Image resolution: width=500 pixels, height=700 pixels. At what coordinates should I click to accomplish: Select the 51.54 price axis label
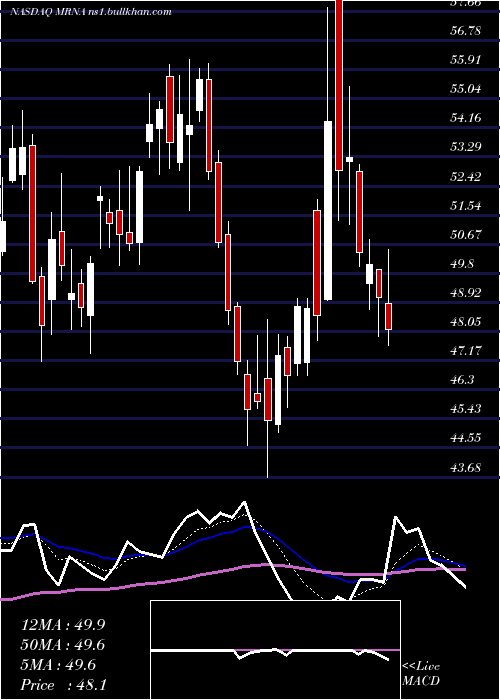point(467,206)
